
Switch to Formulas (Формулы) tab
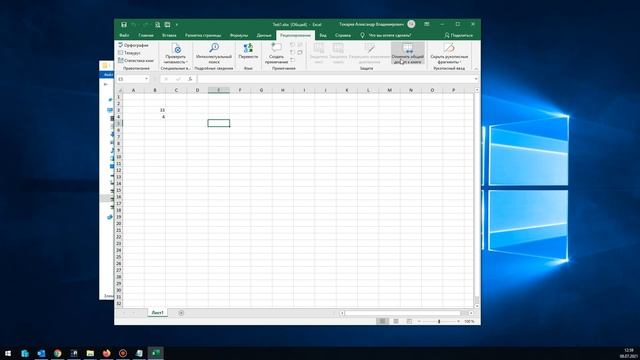tap(239, 35)
